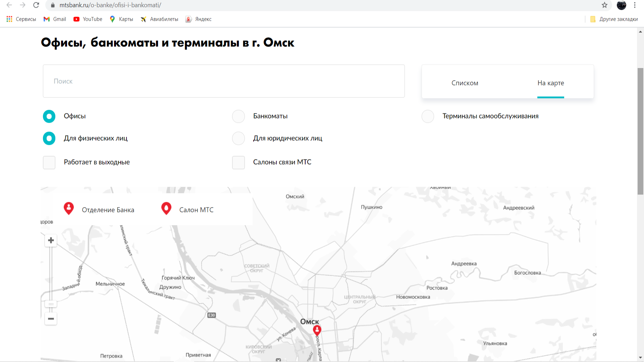Screen dimensions: 644x362
Task: Select the Офисы radio option
Action: (49, 116)
